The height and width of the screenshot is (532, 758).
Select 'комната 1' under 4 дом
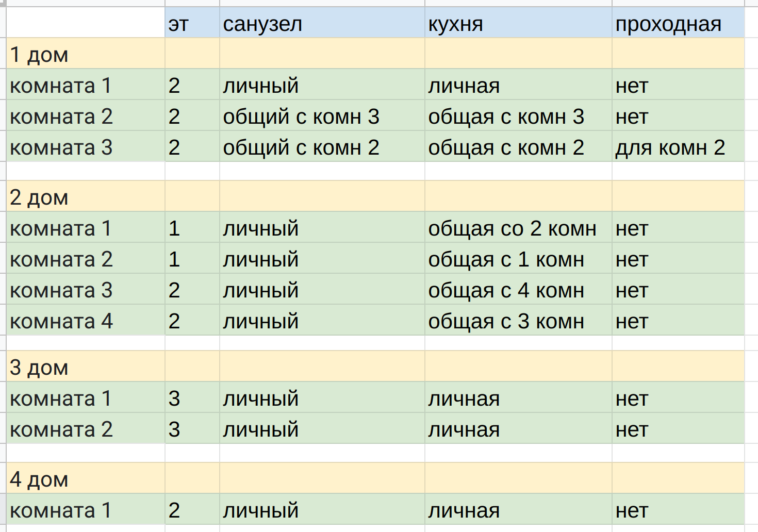[86, 509]
